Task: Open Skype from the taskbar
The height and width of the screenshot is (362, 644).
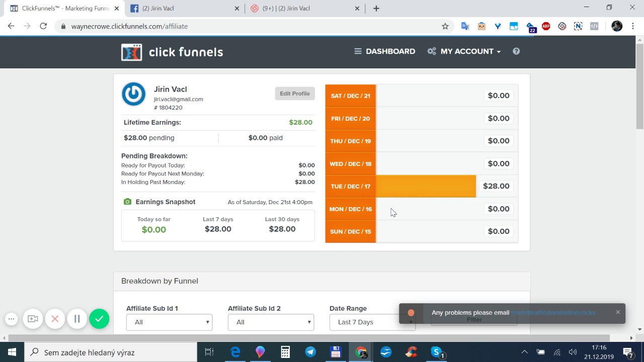Action: point(437,352)
